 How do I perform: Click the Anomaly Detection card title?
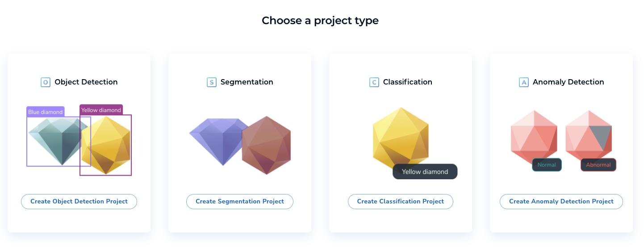point(568,82)
